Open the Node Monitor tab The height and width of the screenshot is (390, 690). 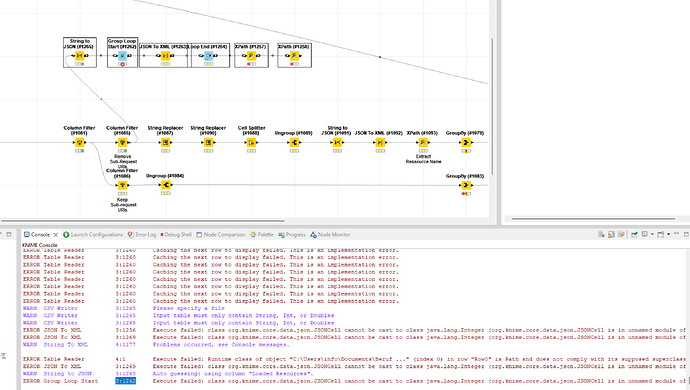click(330, 235)
